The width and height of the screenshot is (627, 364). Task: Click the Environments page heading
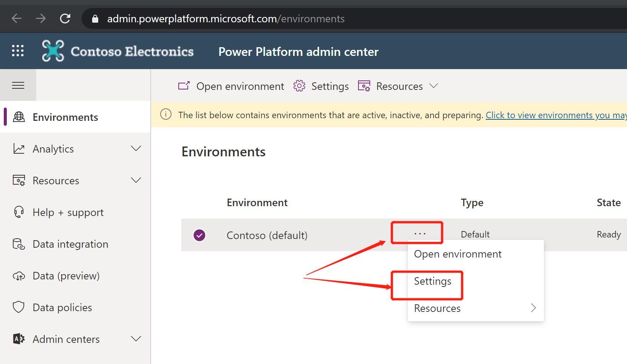224,152
